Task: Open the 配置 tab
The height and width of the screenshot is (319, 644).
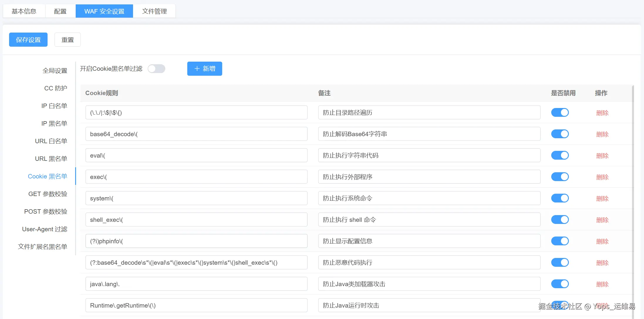Action: coord(60,11)
